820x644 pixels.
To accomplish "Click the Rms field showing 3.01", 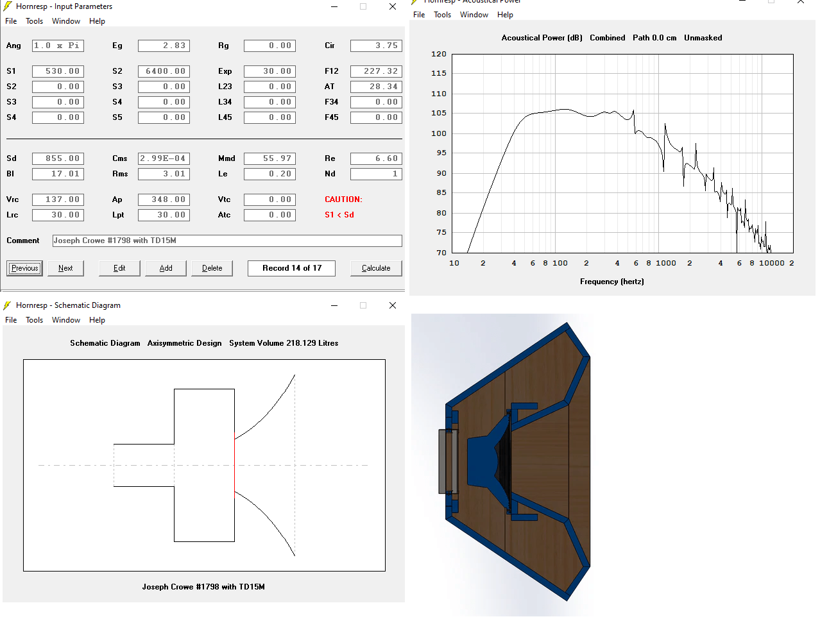I will point(164,174).
